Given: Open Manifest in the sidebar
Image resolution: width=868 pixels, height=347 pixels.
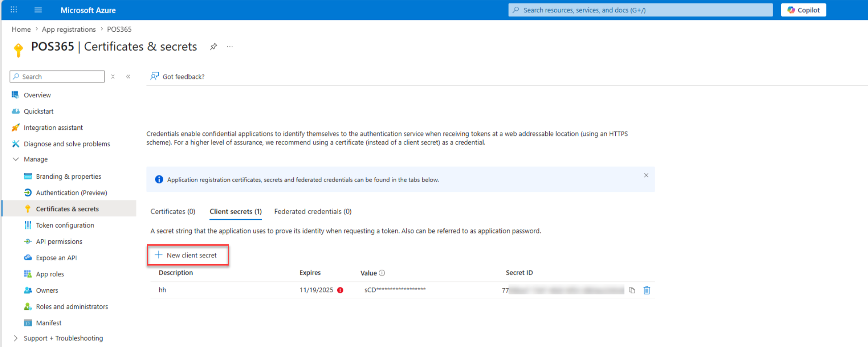Looking at the screenshot, I should [x=48, y=323].
